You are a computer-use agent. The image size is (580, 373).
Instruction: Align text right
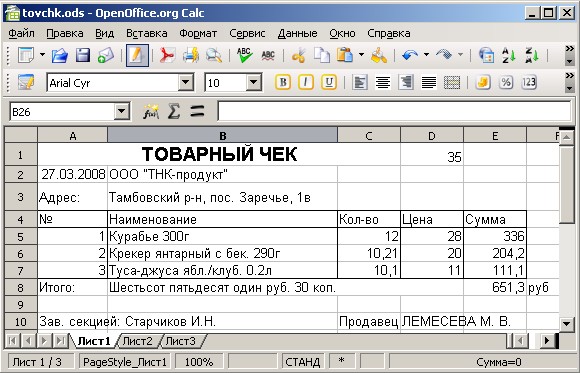[406, 82]
